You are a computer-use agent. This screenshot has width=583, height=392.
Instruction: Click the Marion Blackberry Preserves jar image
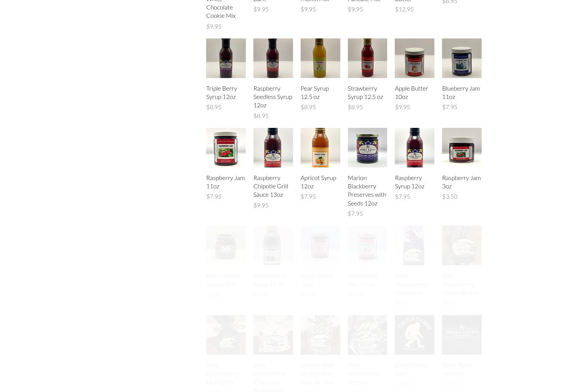367,147
